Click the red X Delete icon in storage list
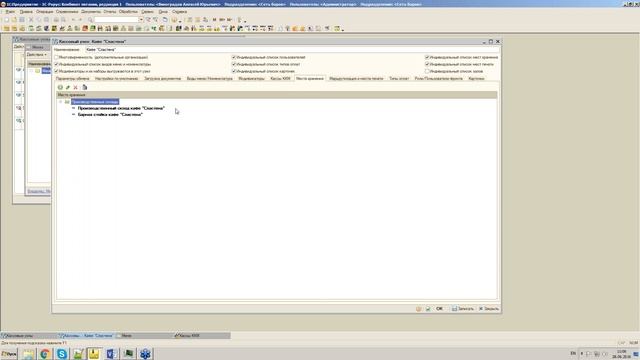The width and height of the screenshot is (640, 360). (76, 87)
